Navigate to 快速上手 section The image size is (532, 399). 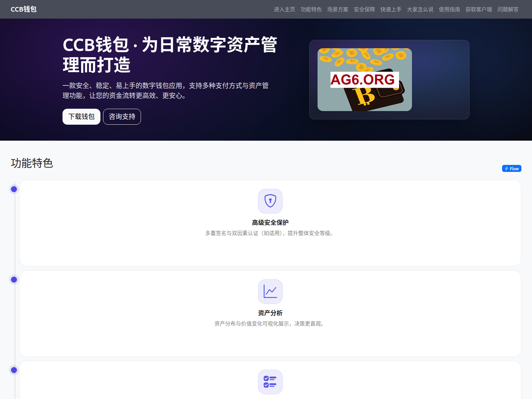point(391,9)
